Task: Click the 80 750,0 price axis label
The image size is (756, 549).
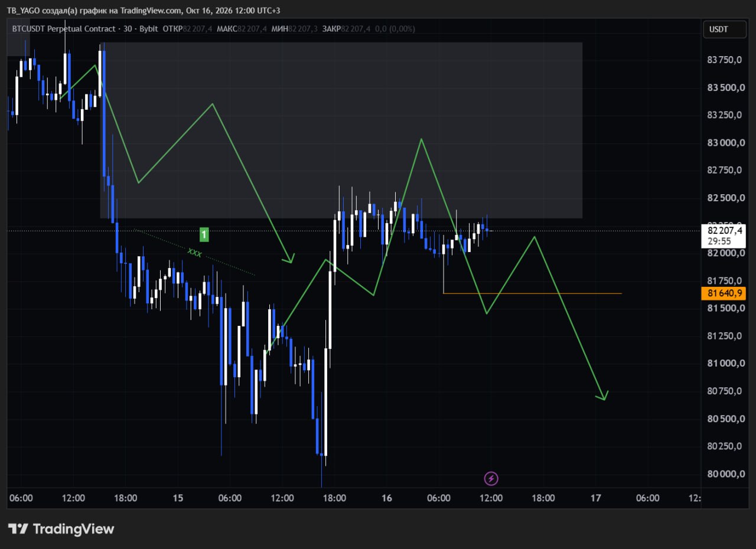Action: tap(724, 391)
